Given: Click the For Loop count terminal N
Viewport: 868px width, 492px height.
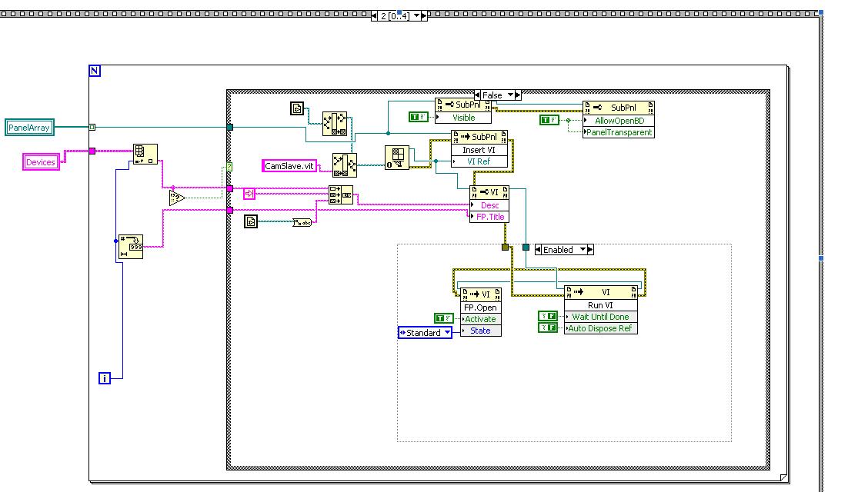Looking at the screenshot, I should point(95,71).
